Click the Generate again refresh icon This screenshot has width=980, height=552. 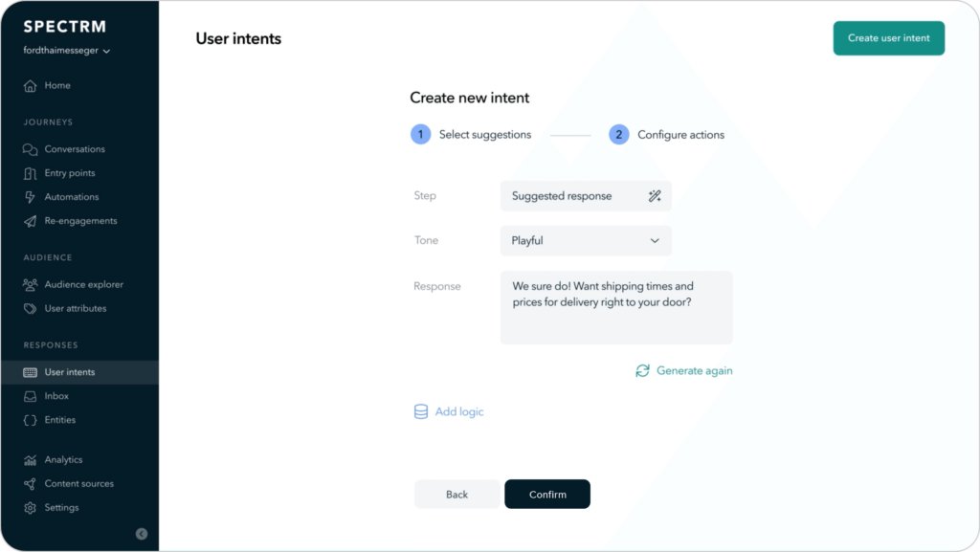point(642,371)
